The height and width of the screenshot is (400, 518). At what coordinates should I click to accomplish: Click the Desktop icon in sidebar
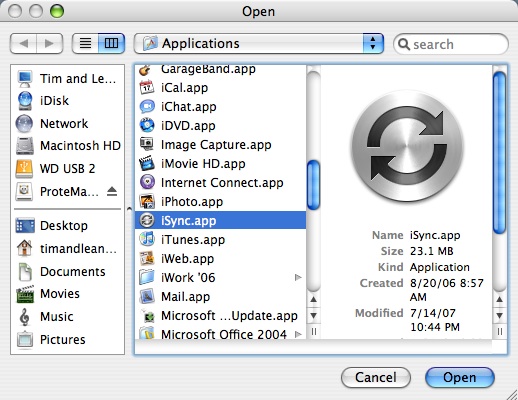25,226
